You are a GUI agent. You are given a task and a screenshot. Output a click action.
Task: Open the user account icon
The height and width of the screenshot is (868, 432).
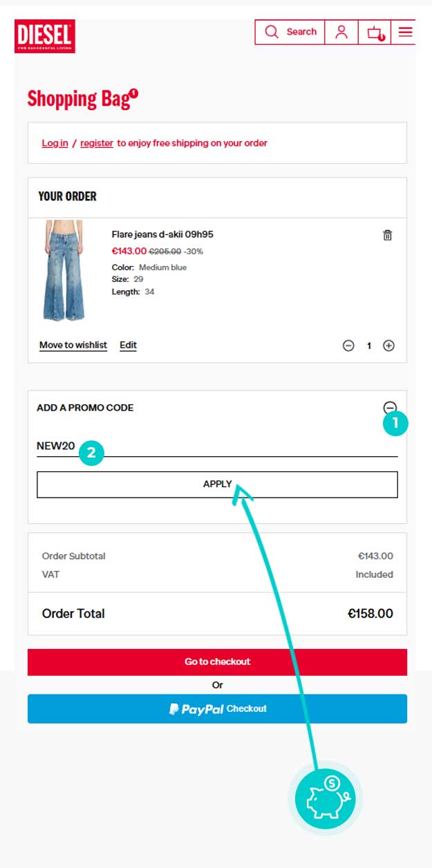pyautogui.click(x=341, y=32)
